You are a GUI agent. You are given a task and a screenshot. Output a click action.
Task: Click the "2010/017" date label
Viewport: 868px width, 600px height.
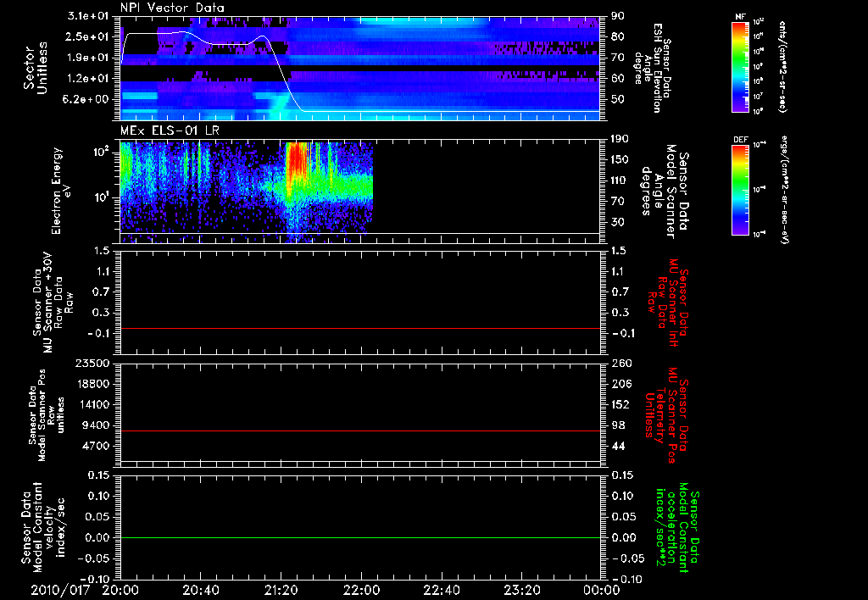[x=60, y=590]
